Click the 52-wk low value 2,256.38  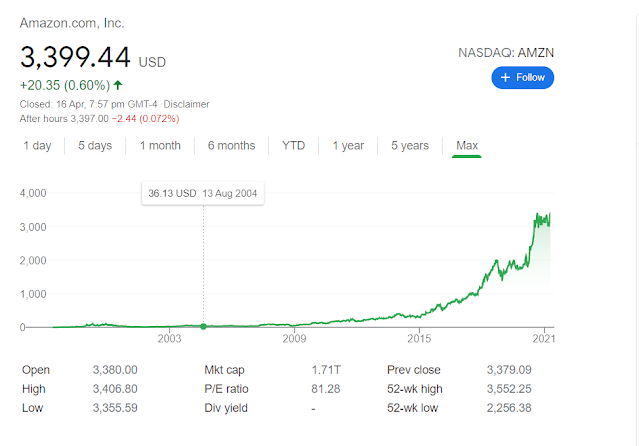point(509,408)
